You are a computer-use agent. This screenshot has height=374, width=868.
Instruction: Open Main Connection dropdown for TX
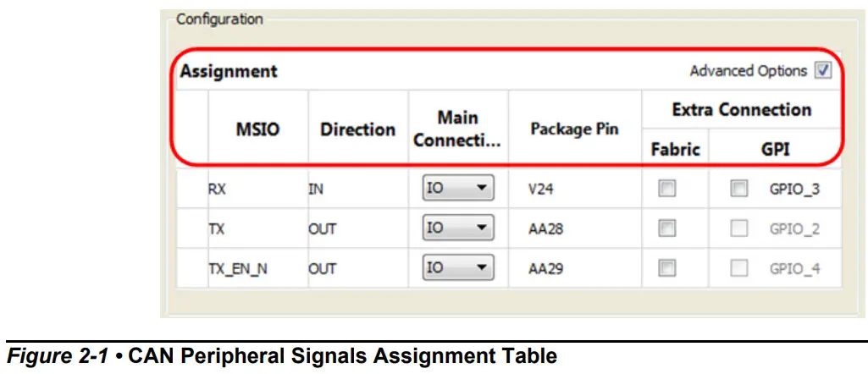tap(458, 228)
